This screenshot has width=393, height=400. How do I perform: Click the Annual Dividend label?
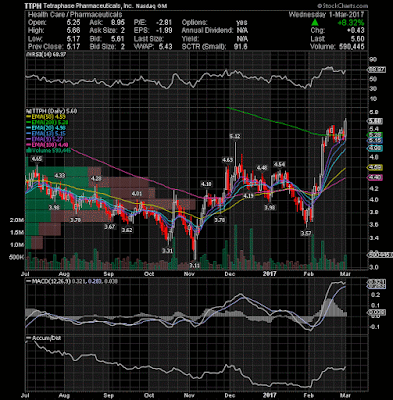207,31
